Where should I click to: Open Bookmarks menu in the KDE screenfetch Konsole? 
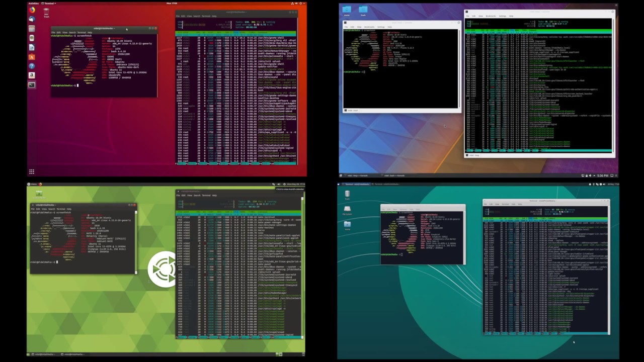[x=369, y=27]
